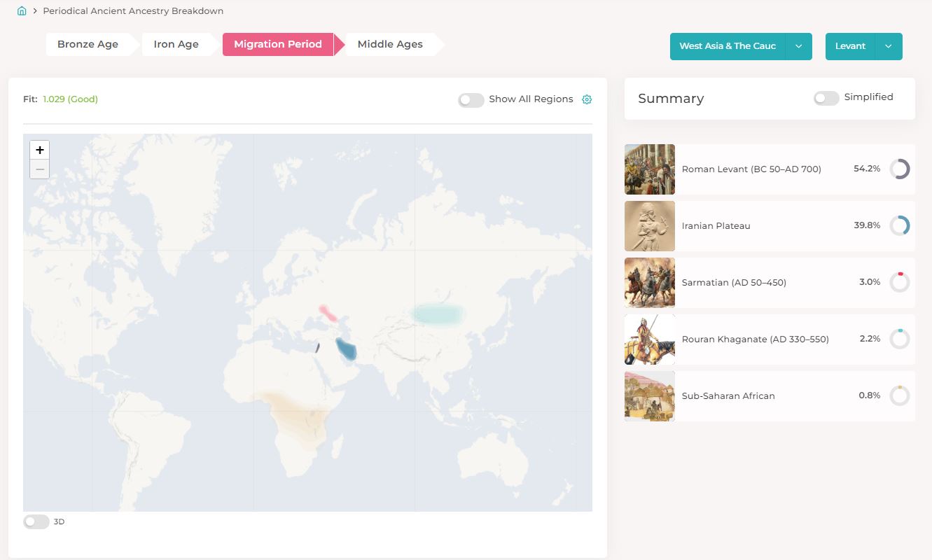Screen dimensions: 932x560
Task: Click the 3.0% Sarmatian value
Action: coord(870,282)
